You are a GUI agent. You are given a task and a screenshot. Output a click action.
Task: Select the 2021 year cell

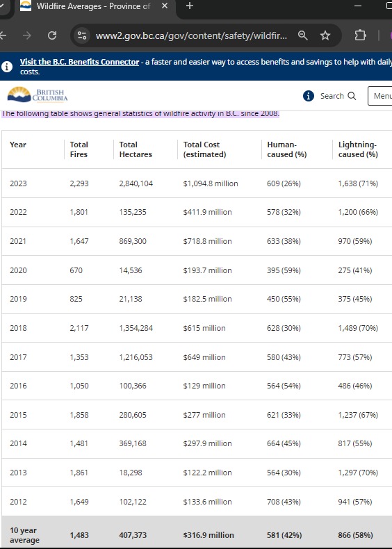pos(18,241)
